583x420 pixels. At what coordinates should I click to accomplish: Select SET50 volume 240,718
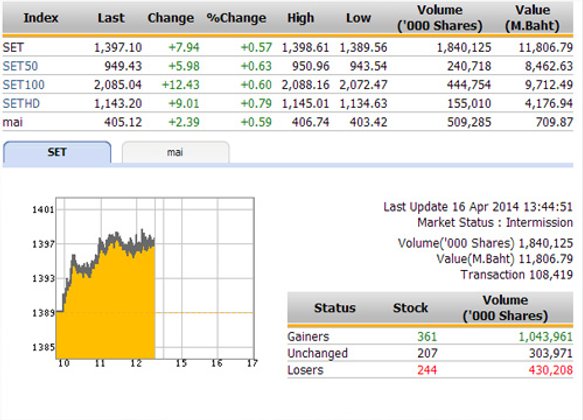tap(469, 66)
